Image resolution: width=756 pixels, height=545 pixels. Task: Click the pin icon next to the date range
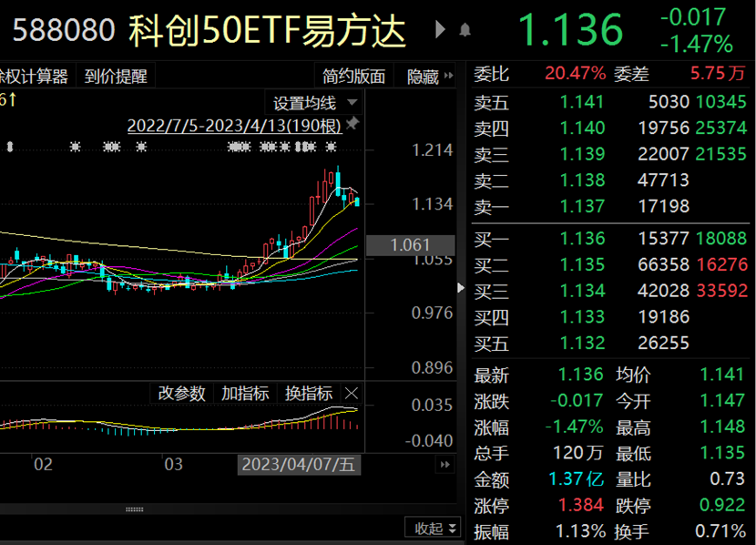351,126
